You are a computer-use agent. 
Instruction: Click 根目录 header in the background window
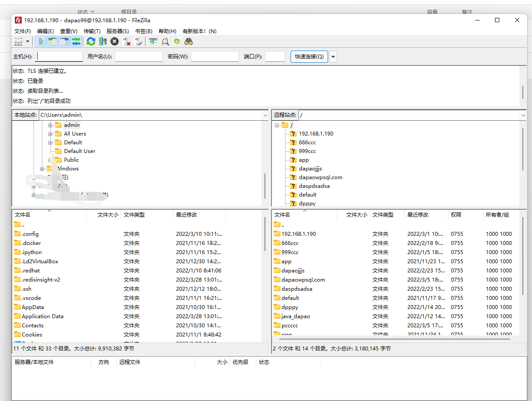(x=129, y=12)
